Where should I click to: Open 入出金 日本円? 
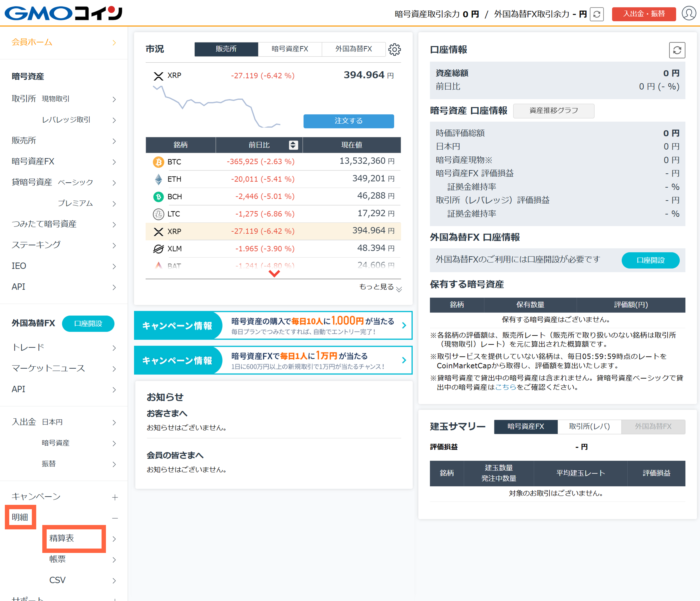tap(64, 422)
